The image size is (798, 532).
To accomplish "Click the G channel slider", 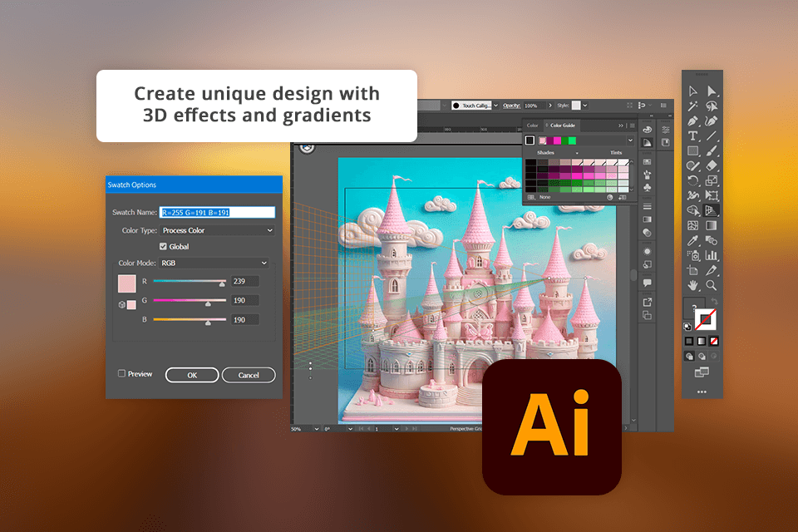I will coord(190,300).
